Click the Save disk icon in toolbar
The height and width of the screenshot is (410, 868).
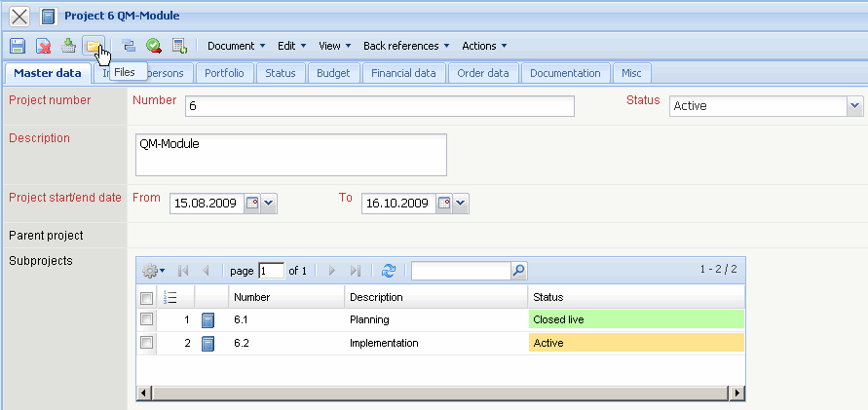click(18, 46)
